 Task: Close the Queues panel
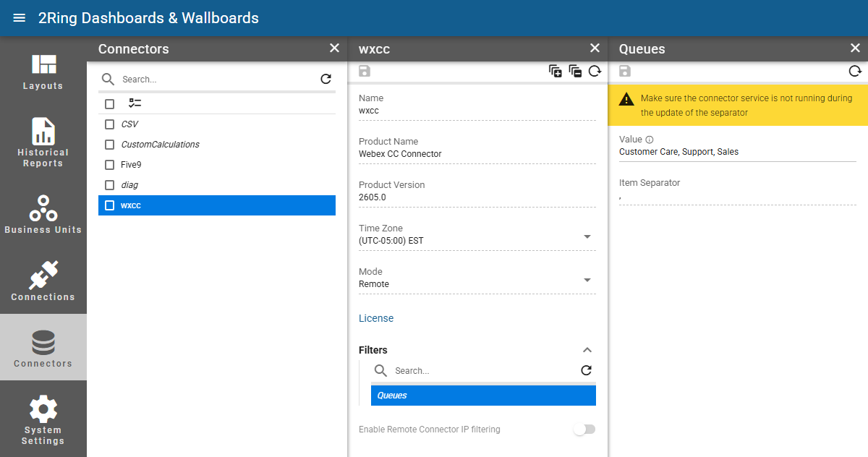point(855,48)
